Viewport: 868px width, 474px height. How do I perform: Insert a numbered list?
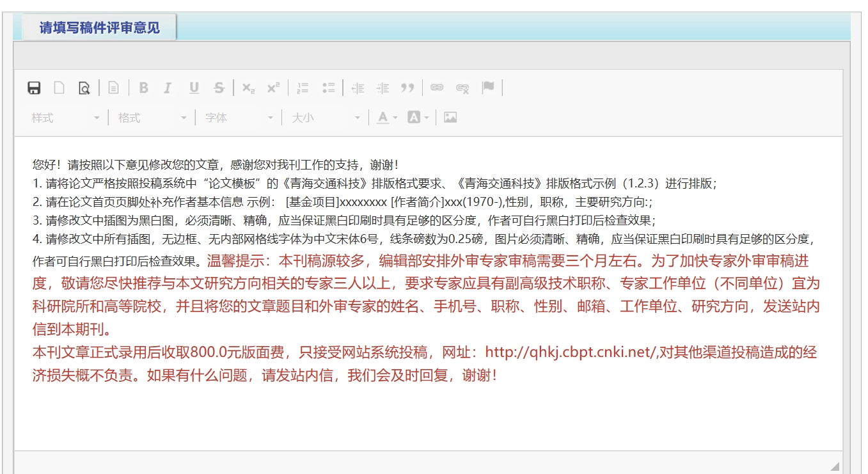click(303, 88)
